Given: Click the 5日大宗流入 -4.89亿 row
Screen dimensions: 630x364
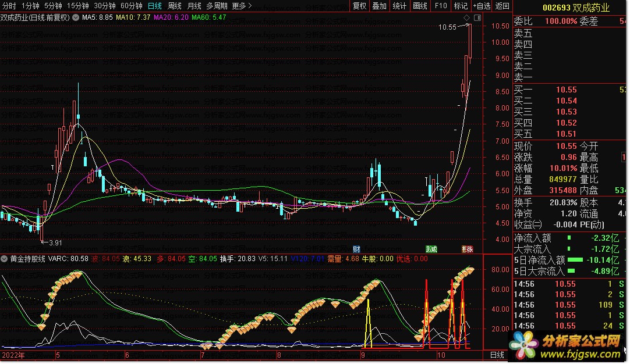Looking at the screenshot, I should pos(569,272).
